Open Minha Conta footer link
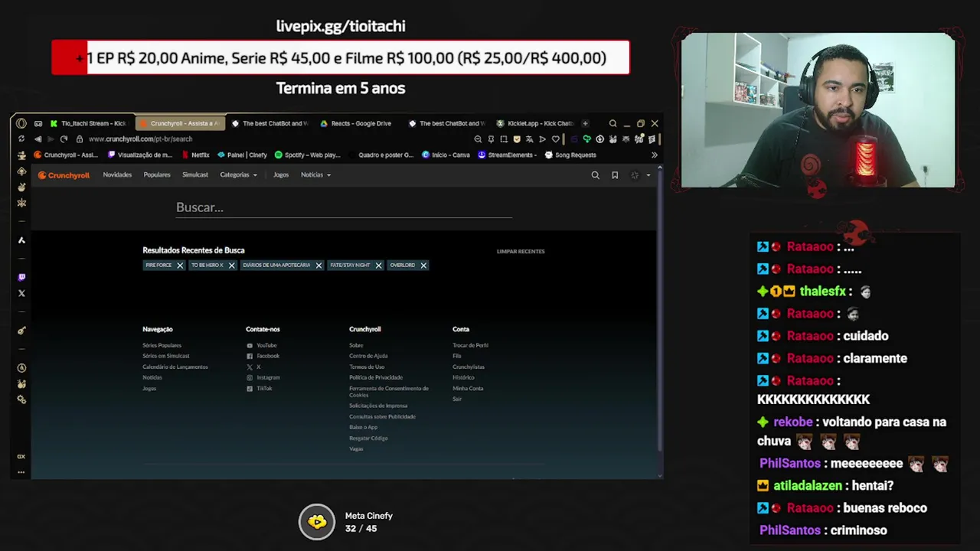This screenshot has height=551, width=980. click(x=468, y=388)
